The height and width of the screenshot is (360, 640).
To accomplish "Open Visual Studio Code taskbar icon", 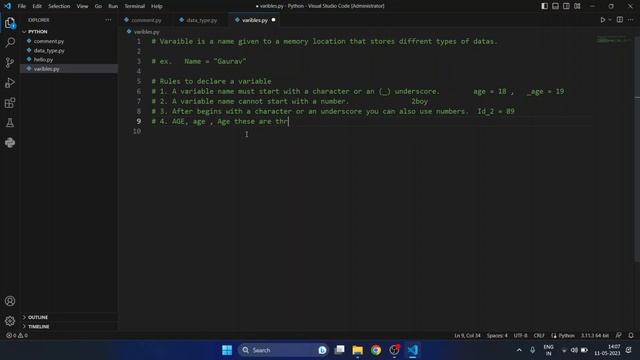I will pos(413,350).
